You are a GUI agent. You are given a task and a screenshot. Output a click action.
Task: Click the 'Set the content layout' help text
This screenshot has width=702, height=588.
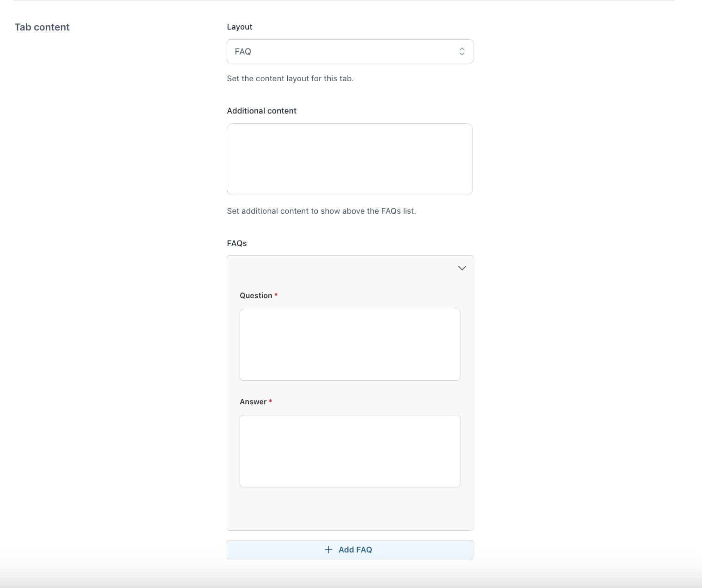click(290, 78)
